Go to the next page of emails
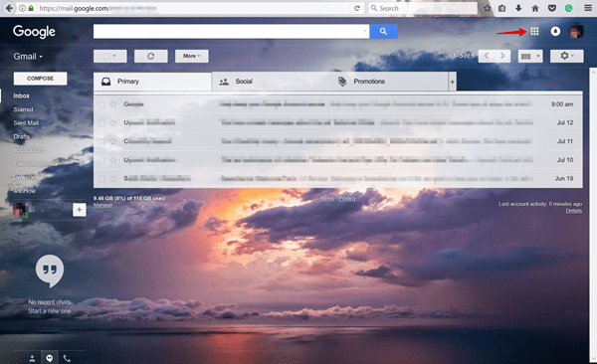Viewport: 597px width, 364px height. (502, 56)
